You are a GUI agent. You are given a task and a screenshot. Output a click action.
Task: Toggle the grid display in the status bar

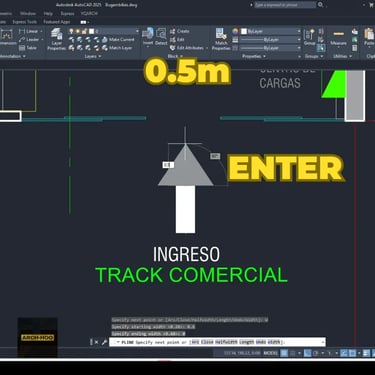click(284, 353)
